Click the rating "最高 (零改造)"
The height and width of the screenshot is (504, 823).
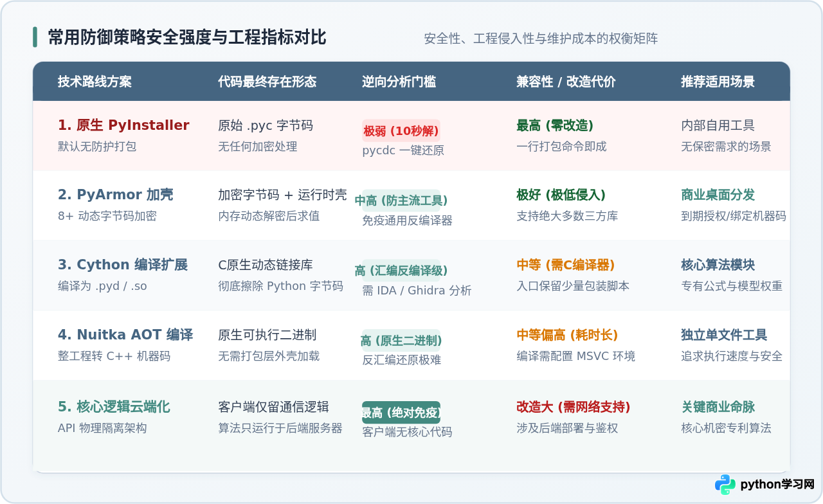[555, 125]
